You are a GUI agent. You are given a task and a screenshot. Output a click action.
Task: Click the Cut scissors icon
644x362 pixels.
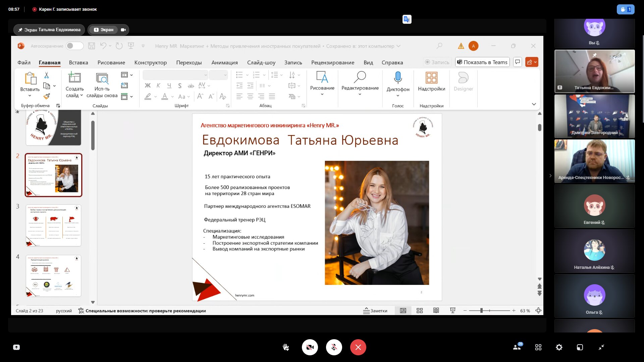47,75
